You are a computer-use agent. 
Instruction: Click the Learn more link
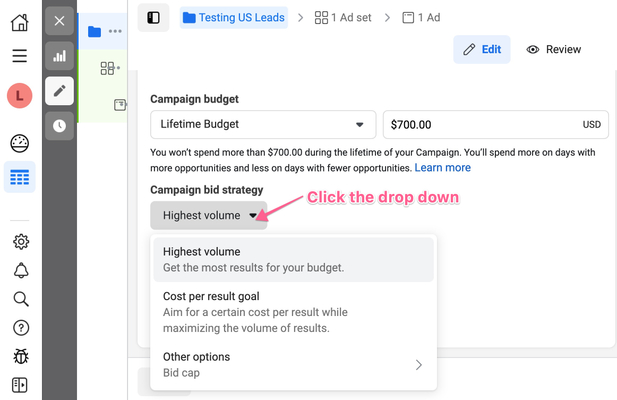click(442, 168)
